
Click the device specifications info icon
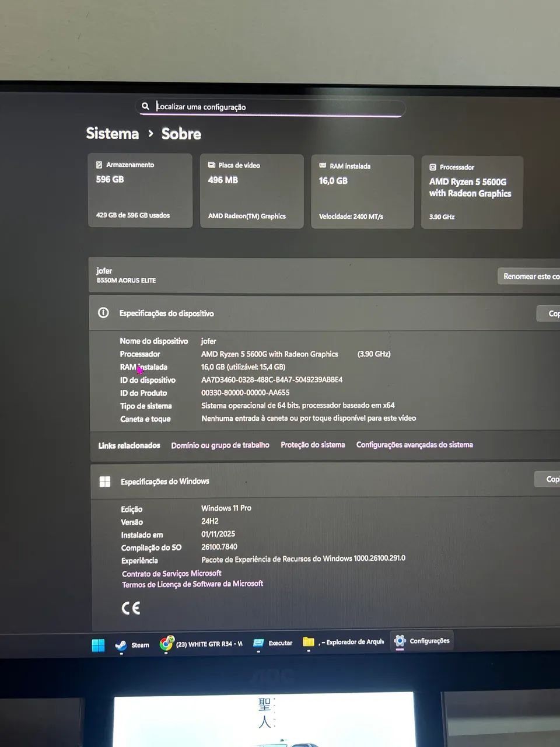(x=103, y=313)
